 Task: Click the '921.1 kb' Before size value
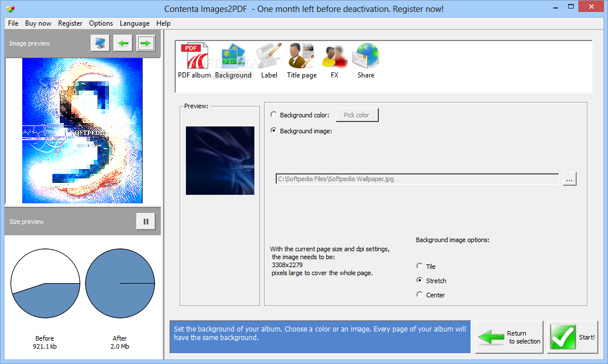click(x=44, y=346)
